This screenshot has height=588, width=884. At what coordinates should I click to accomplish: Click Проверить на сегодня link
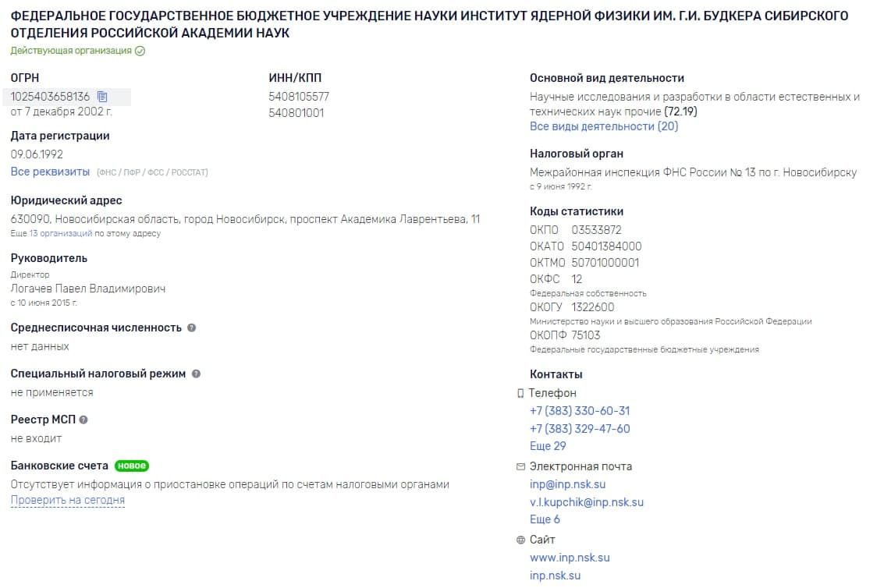[x=68, y=500]
